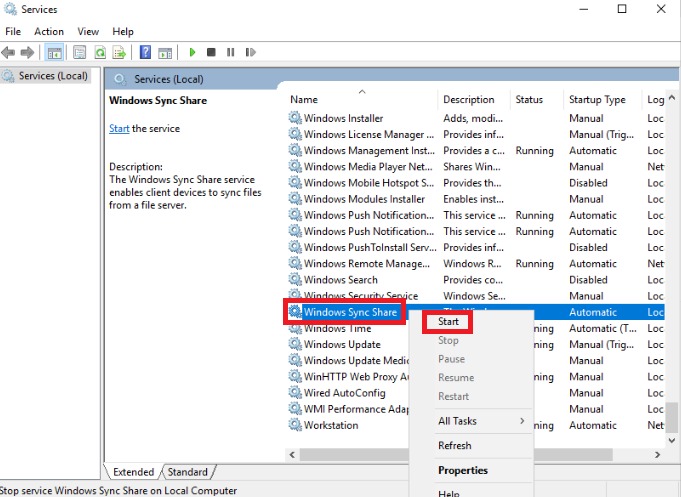Select Windows Management Instrumentation service
Image resolution: width=681 pixels, height=497 pixels.
point(369,150)
